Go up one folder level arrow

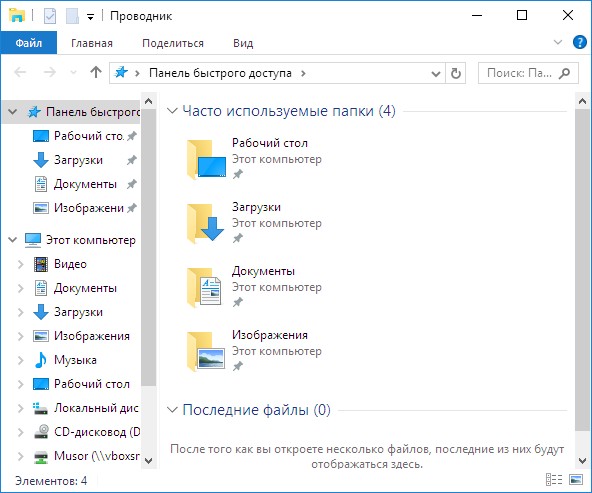pyautogui.click(x=96, y=72)
